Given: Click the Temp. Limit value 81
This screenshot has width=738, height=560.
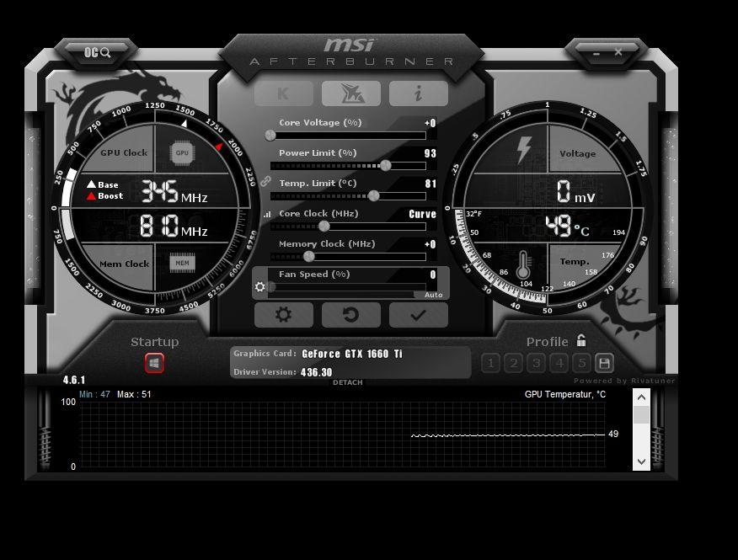Looking at the screenshot, I should coord(430,184).
